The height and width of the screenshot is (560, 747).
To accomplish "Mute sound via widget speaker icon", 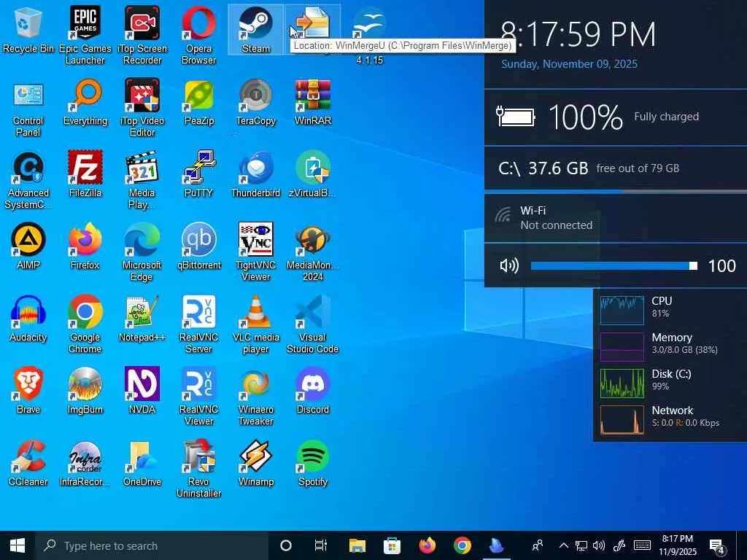I will [508, 265].
